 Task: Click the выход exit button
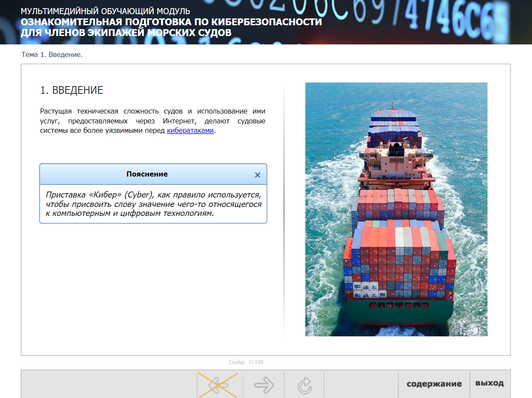(x=490, y=383)
